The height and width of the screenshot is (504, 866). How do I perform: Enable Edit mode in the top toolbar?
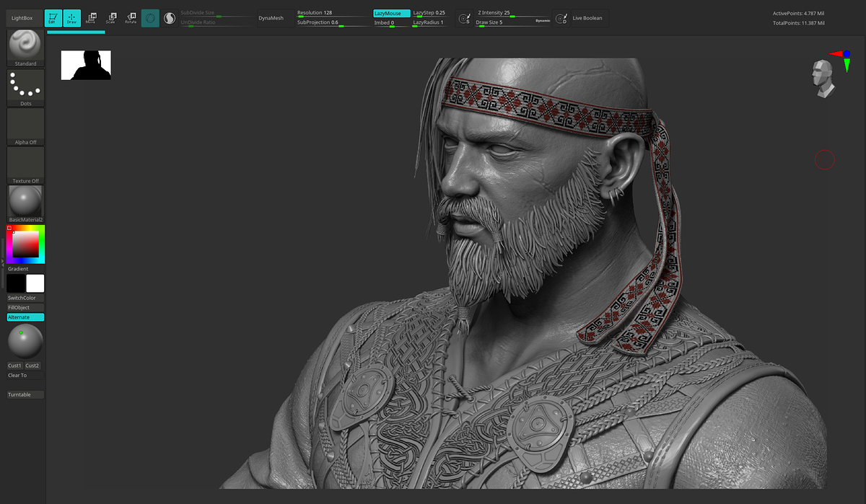click(53, 18)
